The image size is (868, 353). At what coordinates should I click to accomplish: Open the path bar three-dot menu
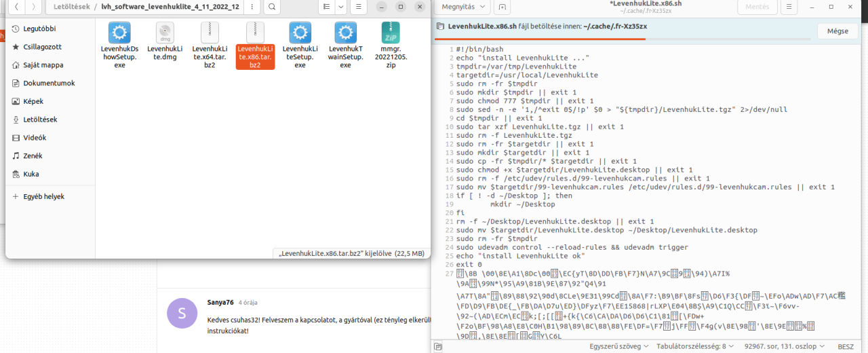[x=252, y=7]
